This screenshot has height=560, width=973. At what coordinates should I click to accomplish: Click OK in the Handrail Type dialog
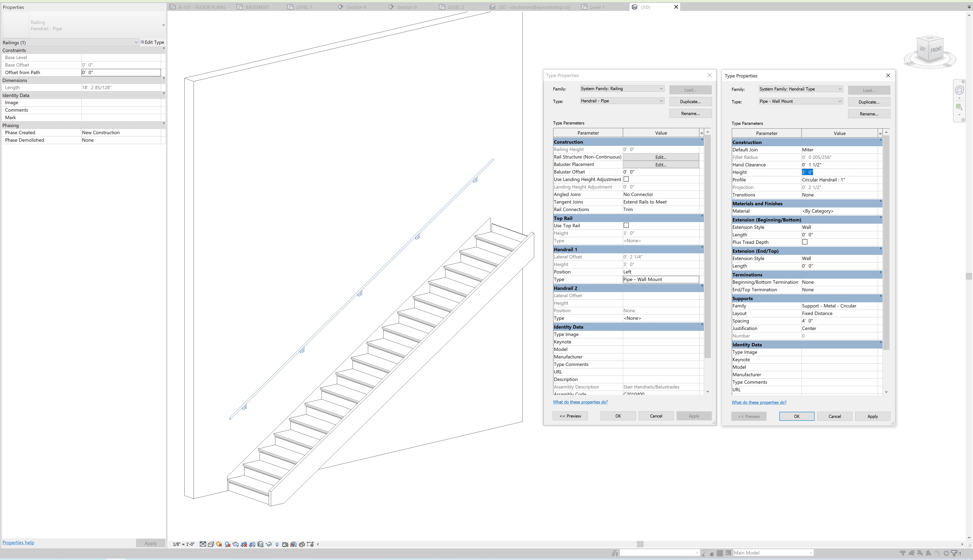pyautogui.click(x=797, y=416)
